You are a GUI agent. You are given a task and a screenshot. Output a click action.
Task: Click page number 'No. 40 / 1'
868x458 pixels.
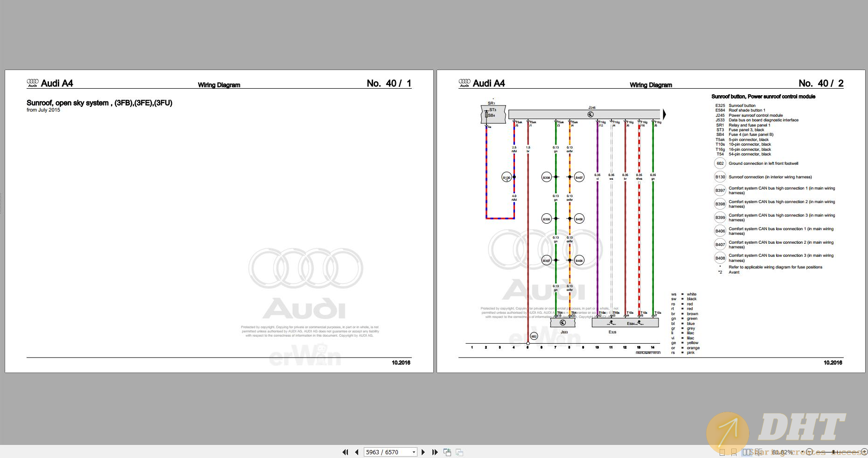(389, 83)
